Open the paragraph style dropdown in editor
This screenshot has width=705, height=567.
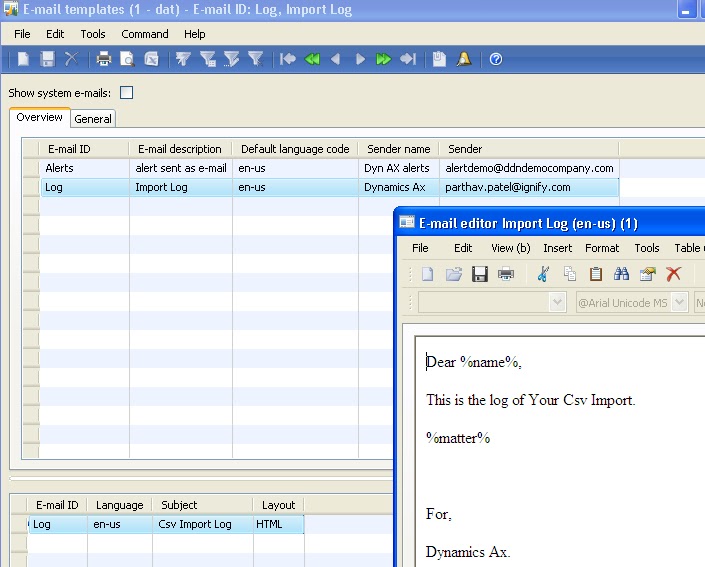(x=557, y=302)
